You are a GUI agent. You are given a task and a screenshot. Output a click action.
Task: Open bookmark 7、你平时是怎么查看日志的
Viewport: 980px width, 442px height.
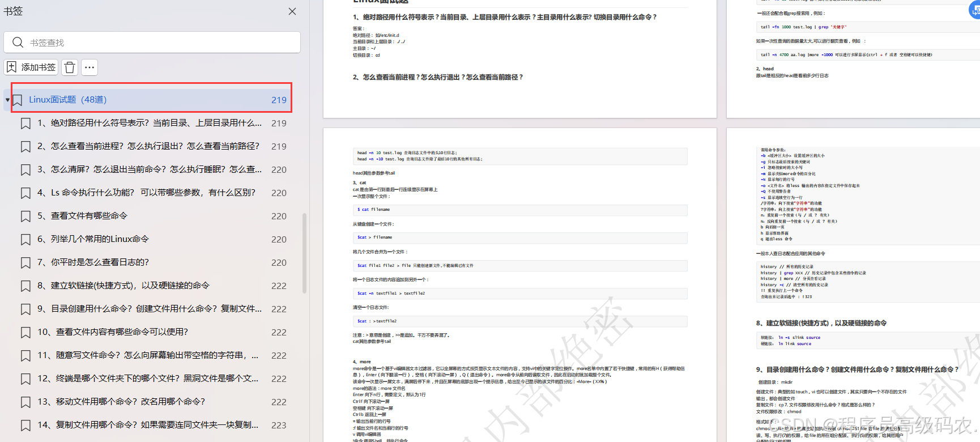click(x=93, y=262)
